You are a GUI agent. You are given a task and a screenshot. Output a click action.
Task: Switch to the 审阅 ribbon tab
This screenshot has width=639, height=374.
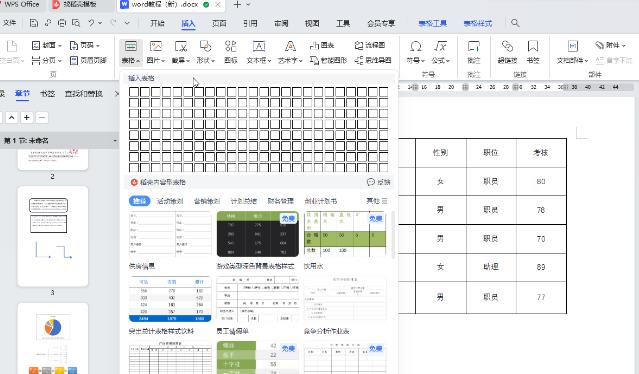[281, 23]
